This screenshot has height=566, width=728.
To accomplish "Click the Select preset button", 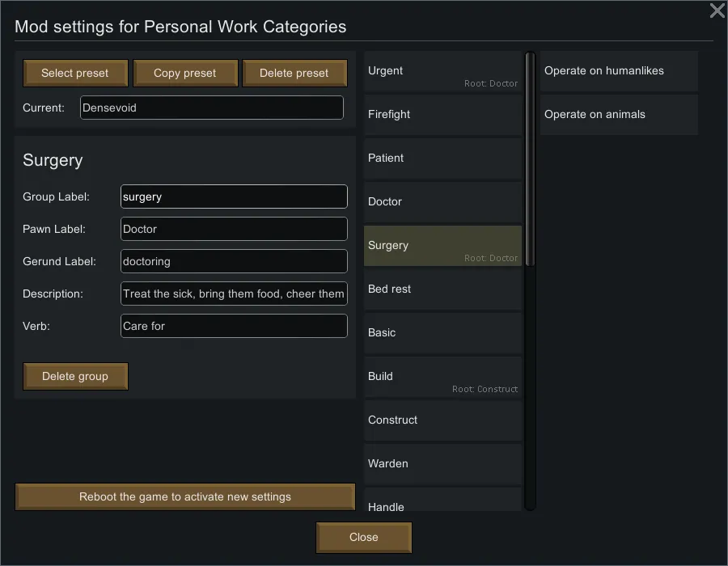I will [75, 73].
